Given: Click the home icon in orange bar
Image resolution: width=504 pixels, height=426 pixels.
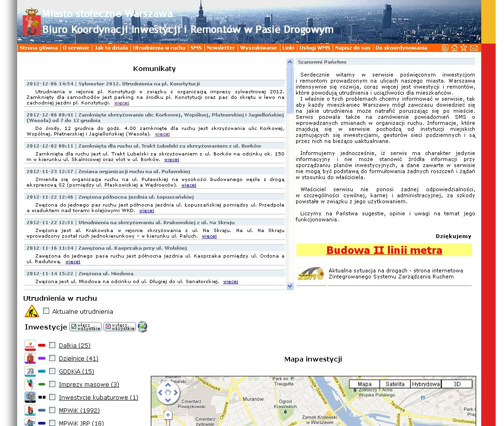Looking at the screenshot, I should pyautogui.click(x=454, y=48).
